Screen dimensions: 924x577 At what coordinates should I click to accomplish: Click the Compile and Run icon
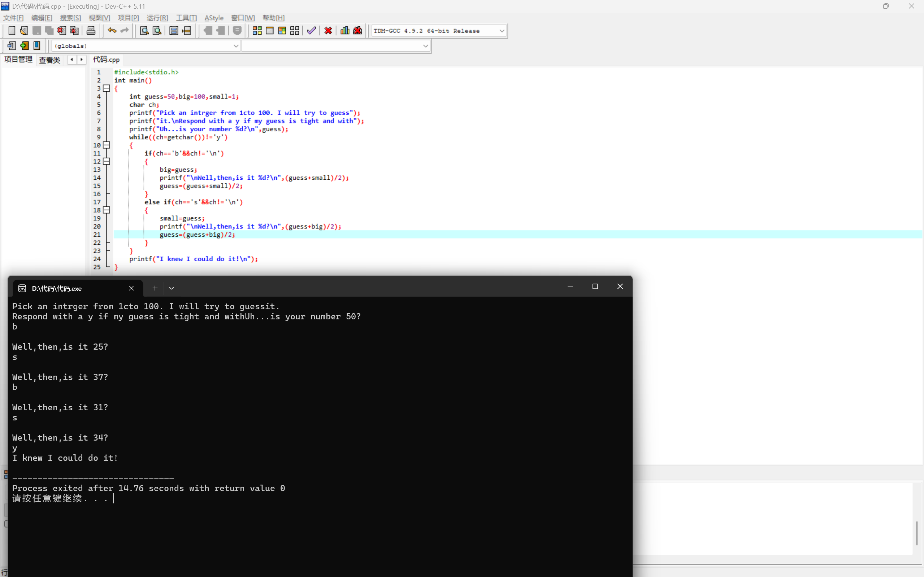pyautogui.click(x=282, y=31)
